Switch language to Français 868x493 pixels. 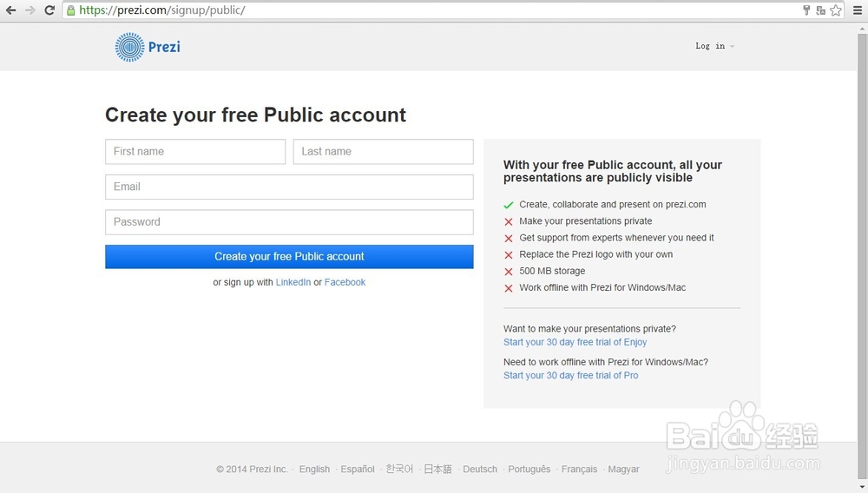(579, 470)
